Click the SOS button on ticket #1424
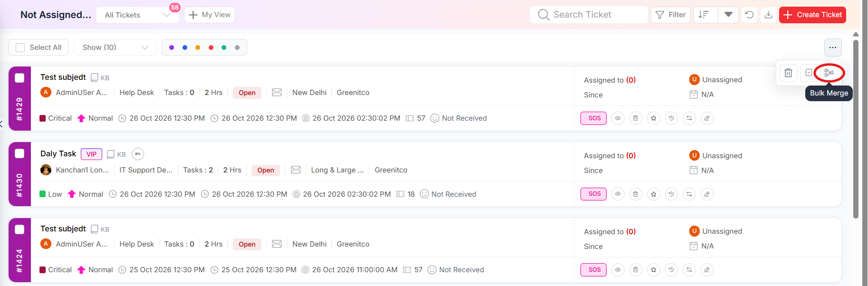Image resolution: width=868 pixels, height=286 pixels. (x=593, y=270)
